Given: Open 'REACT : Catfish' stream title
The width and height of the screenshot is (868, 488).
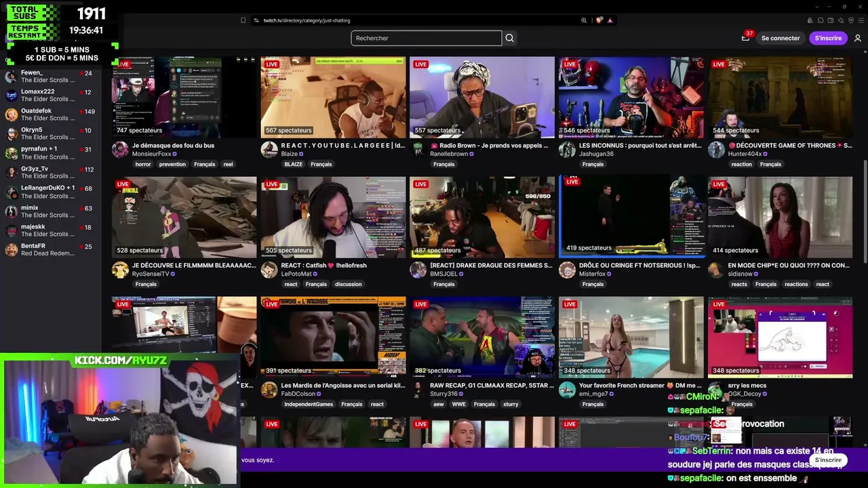Looking at the screenshot, I should (x=323, y=265).
